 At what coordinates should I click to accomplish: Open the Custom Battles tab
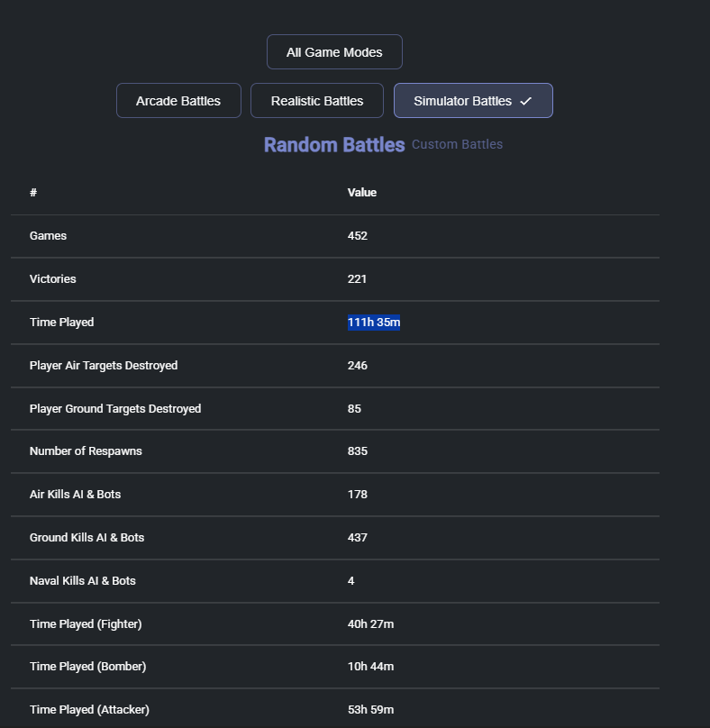click(x=457, y=144)
